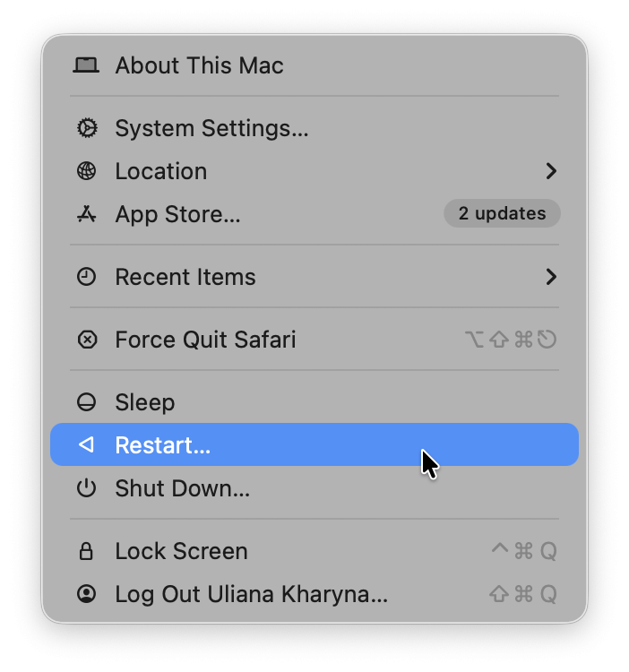Viewport: 629px width, 672px height.
Task: Click the Sleep icon
Action: pyautogui.click(x=86, y=402)
